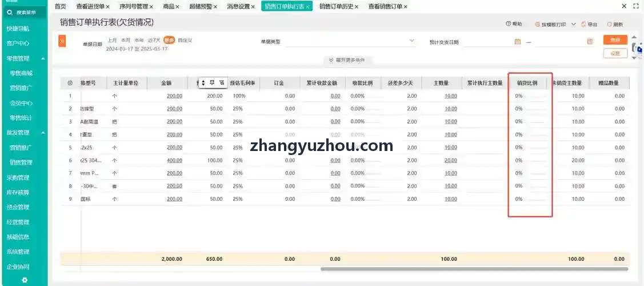Click the table column settings gear icon
The height and width of the screenshot is (286, 644).
tap(70, 83)
